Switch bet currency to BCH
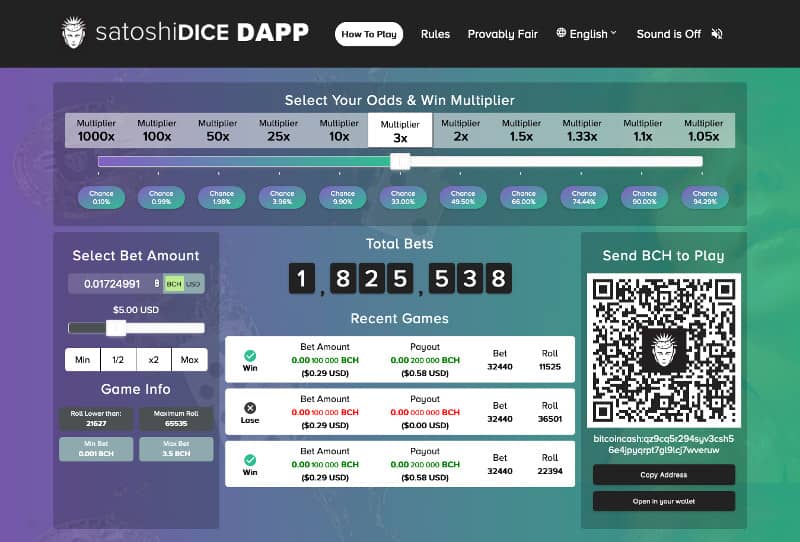The width and height of the screenshot is (800, 542). [173, 284]
